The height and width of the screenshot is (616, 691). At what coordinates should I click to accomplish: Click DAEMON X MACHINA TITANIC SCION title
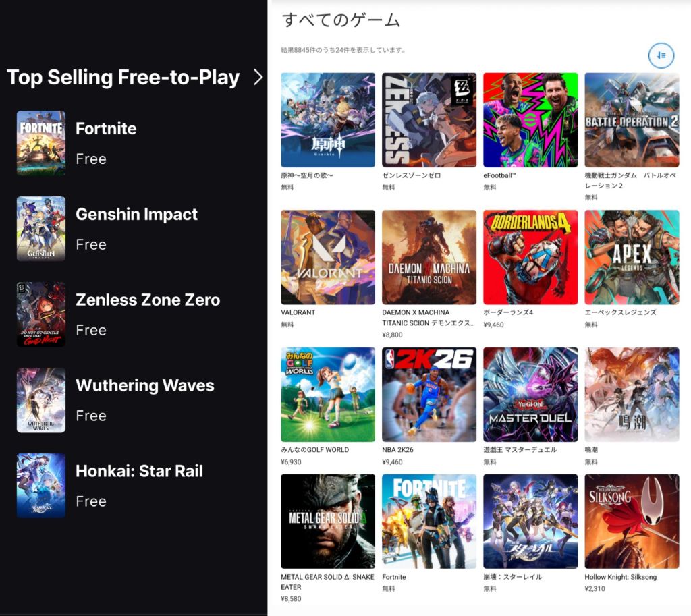429,318
